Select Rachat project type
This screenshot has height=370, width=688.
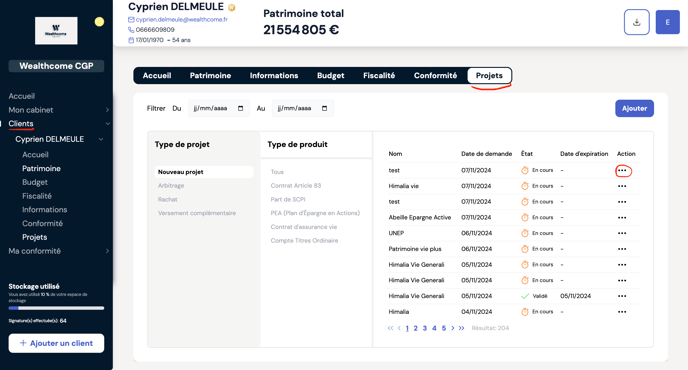[168, 199]
